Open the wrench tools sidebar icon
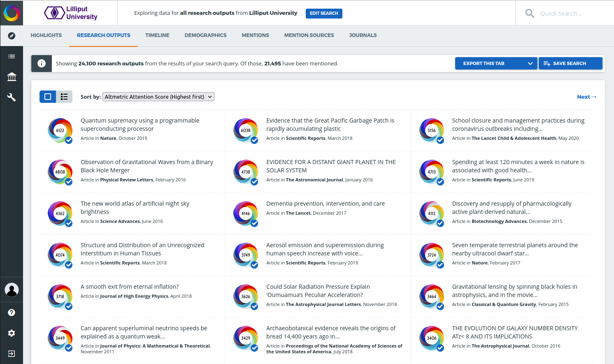The image size is (614, 364). (12, 97)
